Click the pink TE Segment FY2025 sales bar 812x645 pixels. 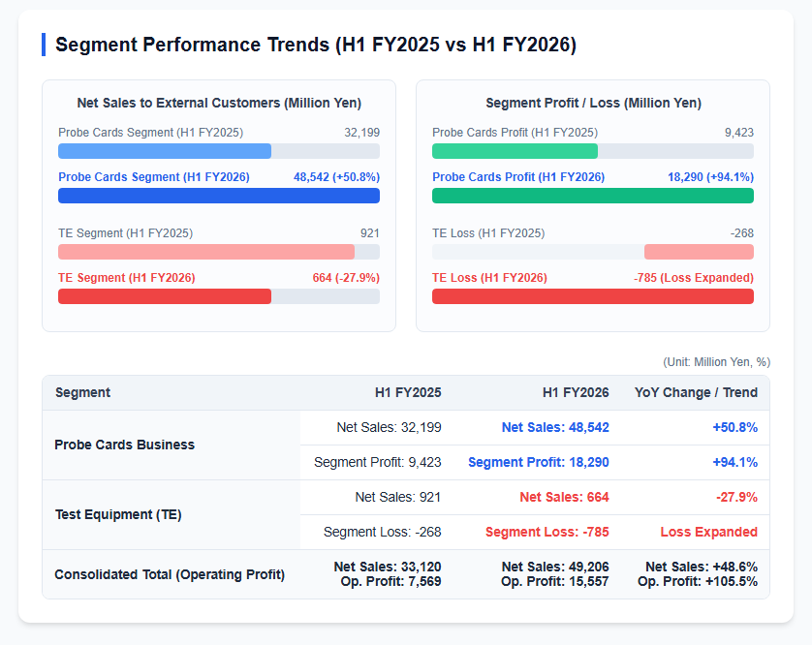coord(206,252)
